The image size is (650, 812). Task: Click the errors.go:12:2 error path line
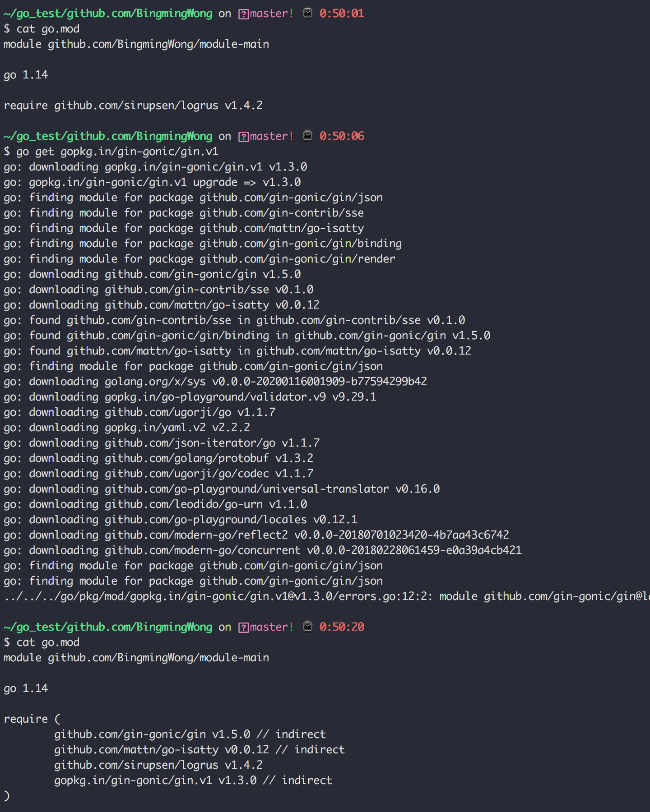pos(325,596)
